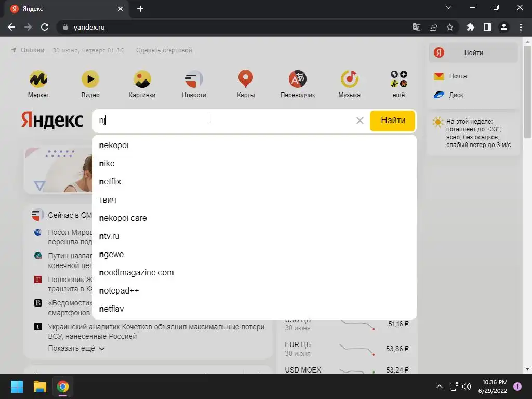The height and width of the screenshot is (399, 532).
Task: Select suggestion nike
Action: click(255, 164)
